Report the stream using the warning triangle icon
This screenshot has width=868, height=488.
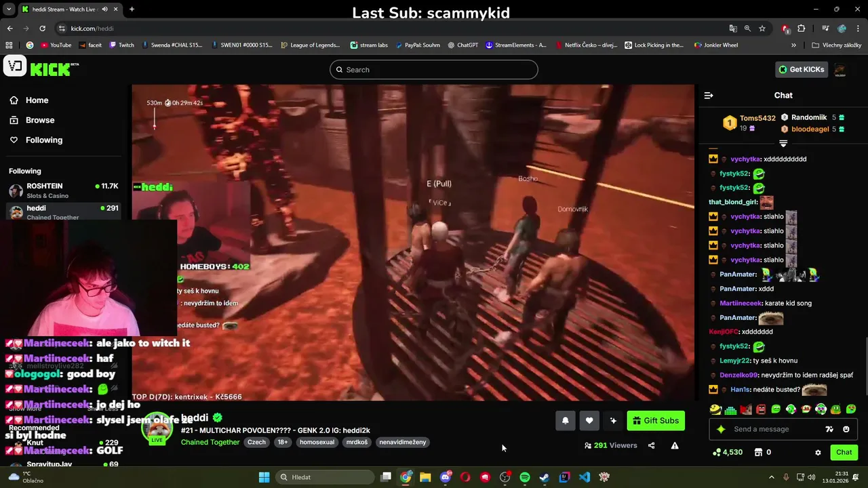(x=675, y=445)
